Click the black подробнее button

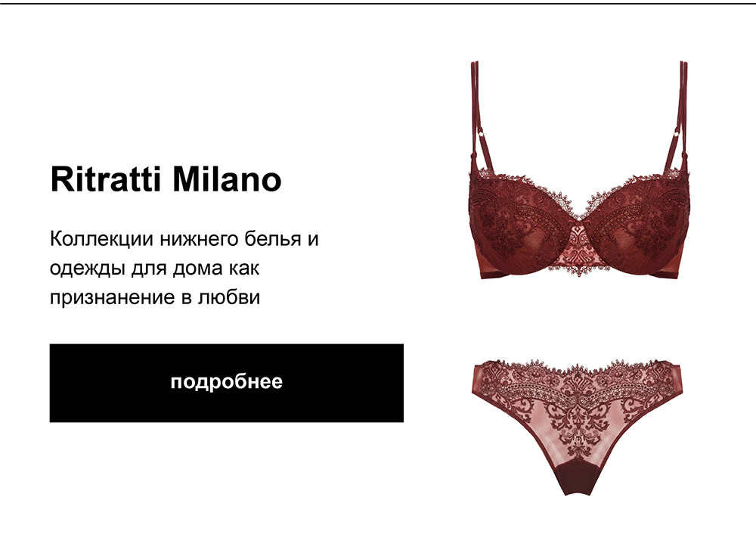pyautogui.click(x=226, y=383)
